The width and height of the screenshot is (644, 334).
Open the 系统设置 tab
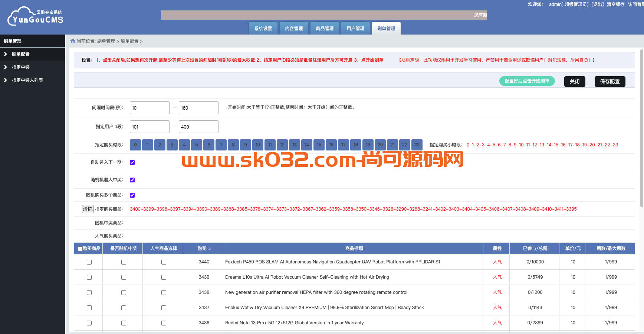pyautogui.click(x=263, y=28)
